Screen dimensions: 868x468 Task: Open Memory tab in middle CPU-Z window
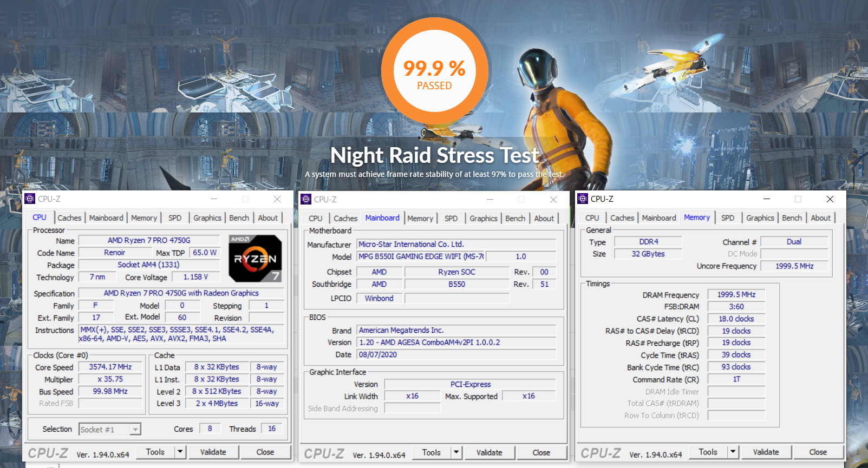420,219
